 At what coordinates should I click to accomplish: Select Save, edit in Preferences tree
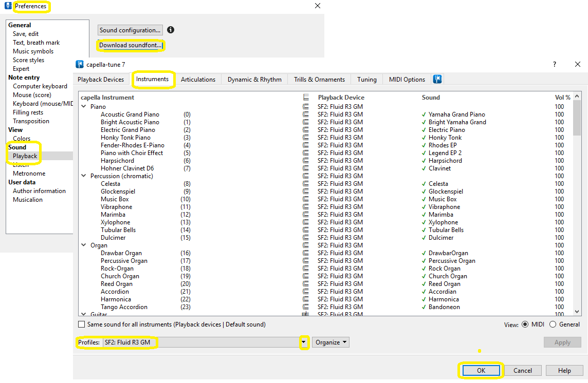[26, 34]
